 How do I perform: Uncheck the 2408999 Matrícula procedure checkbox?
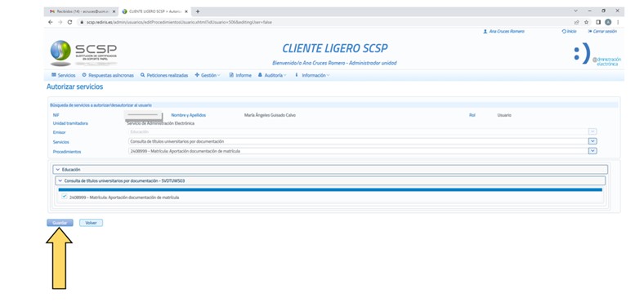tap(65, 197)
